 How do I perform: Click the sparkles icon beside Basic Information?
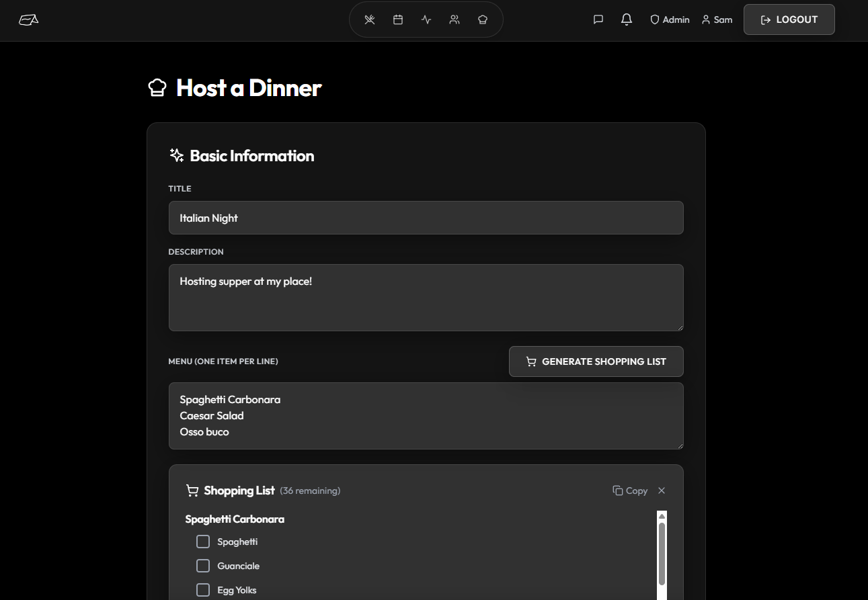point(176,156)
